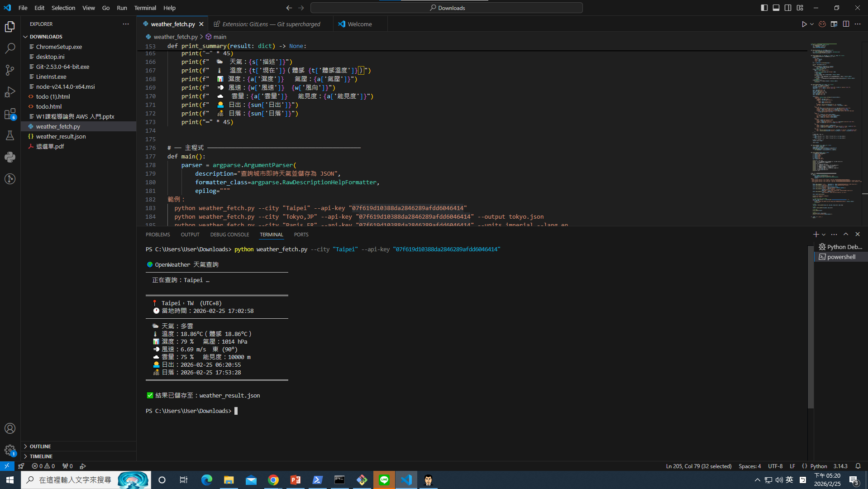
Task: Expand the TIMELINE section
Action: [41, 456]
